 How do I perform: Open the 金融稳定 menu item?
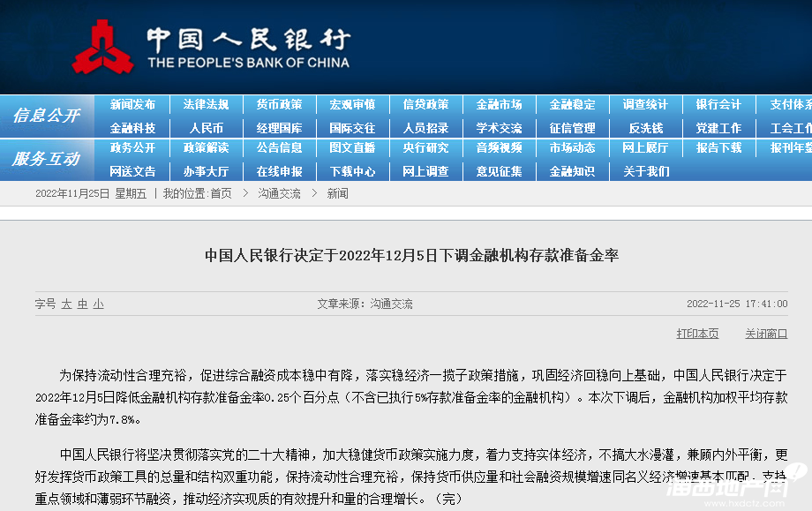pyautogui.click(x=572, y=104)
